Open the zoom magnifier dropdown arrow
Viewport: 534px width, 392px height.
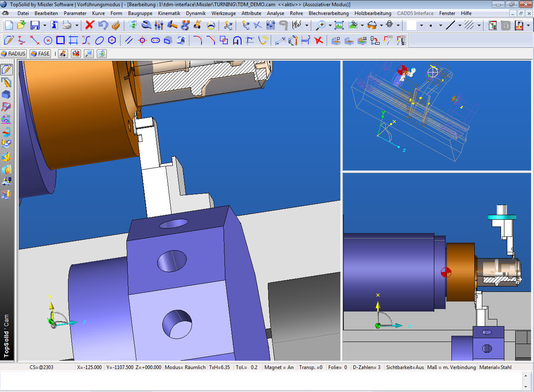pyautogui.click(x=330, y=25)
